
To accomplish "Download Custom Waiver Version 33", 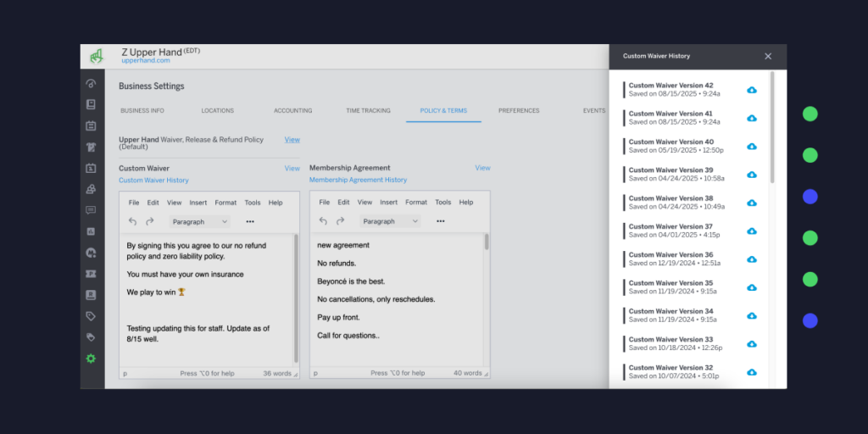I will (x=752, y=344).
